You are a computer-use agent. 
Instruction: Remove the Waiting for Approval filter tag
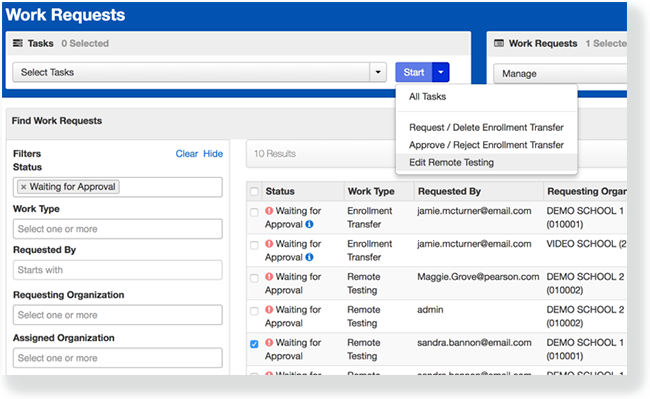tap(24, 187)
